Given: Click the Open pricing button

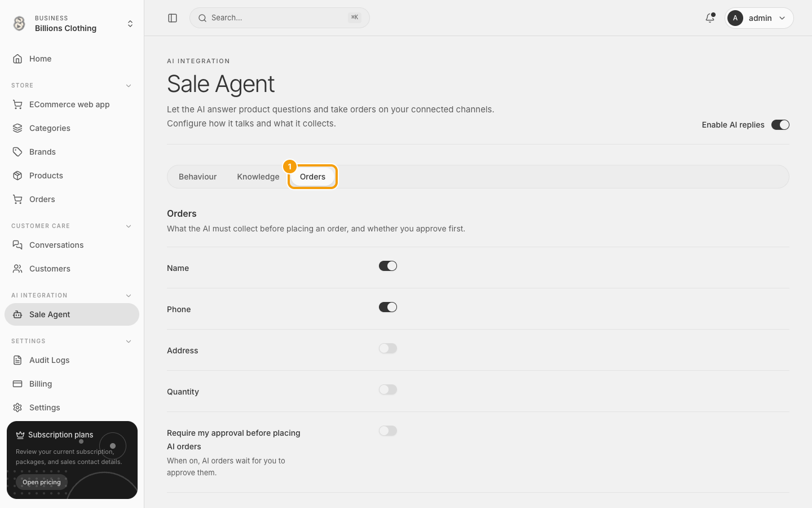Looking at the screenshot, I should point(42,482).
